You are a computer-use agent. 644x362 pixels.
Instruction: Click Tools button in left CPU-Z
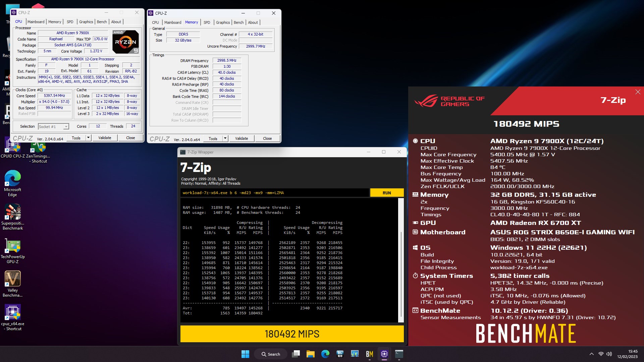coord(76,138)
